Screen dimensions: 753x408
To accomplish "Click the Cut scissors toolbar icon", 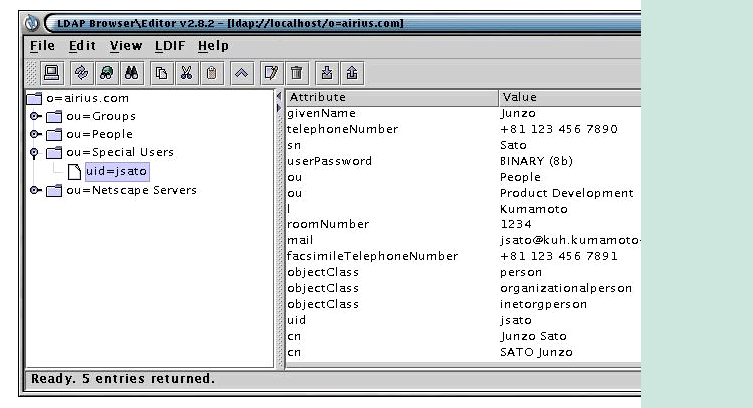I will pos(187,73).
